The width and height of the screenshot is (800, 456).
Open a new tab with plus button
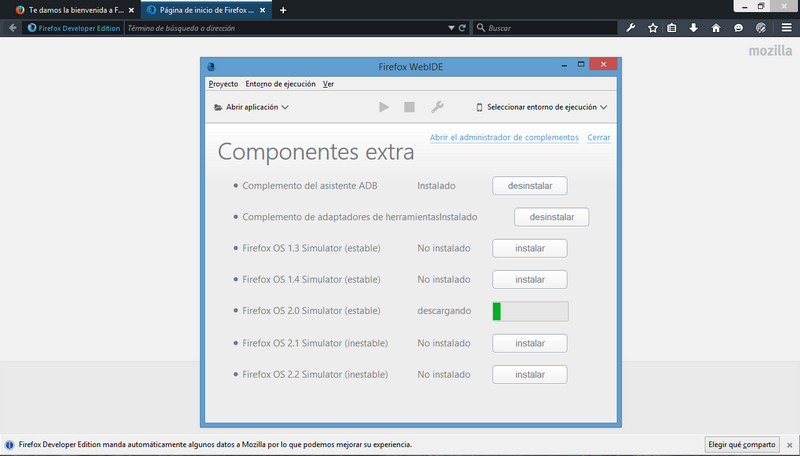283,10
